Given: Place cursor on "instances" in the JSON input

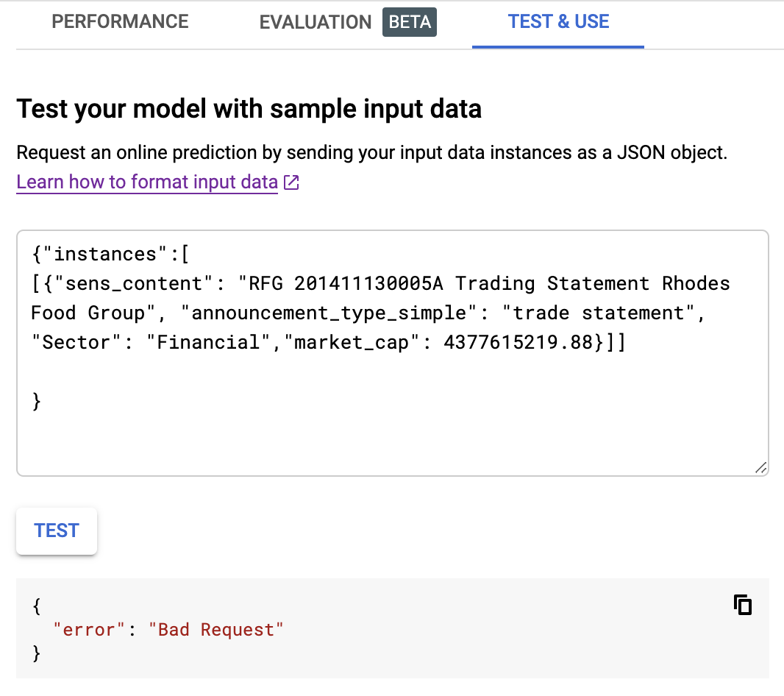Looking at the screenshot, I should (105, 255).
